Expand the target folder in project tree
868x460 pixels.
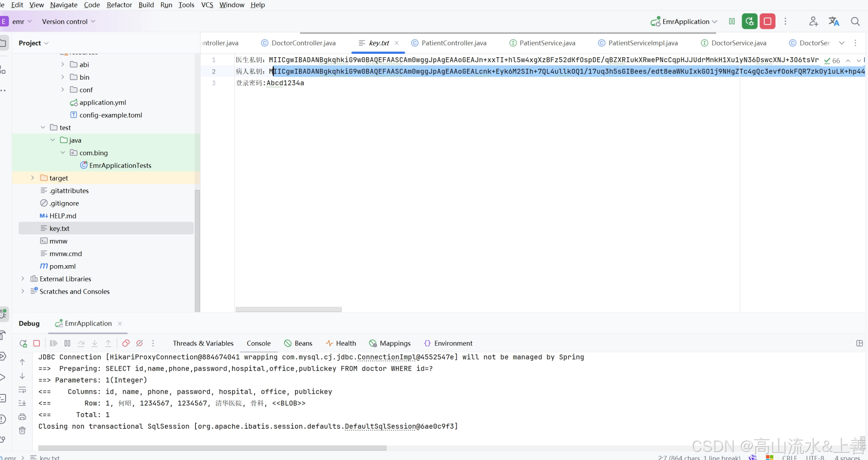(x=32, y=178)
